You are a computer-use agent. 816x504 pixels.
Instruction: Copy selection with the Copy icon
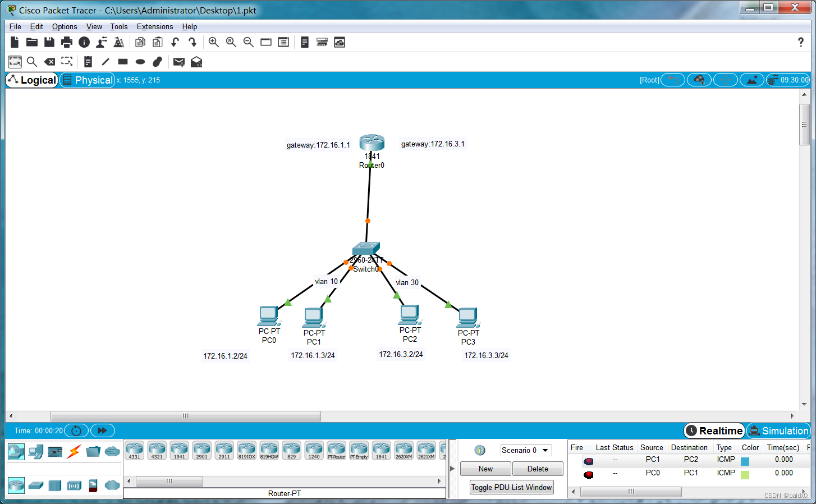(140, 42)
